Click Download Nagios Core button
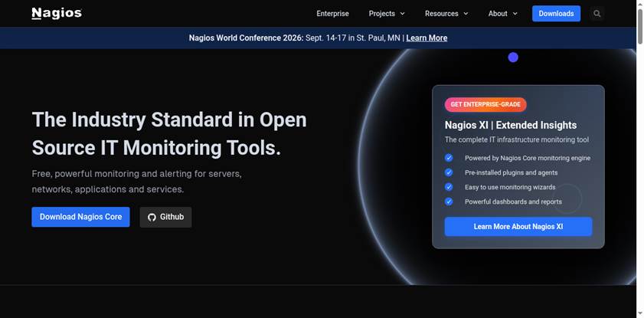The height and width of the screenshot is (318, 644). (80, 217)
